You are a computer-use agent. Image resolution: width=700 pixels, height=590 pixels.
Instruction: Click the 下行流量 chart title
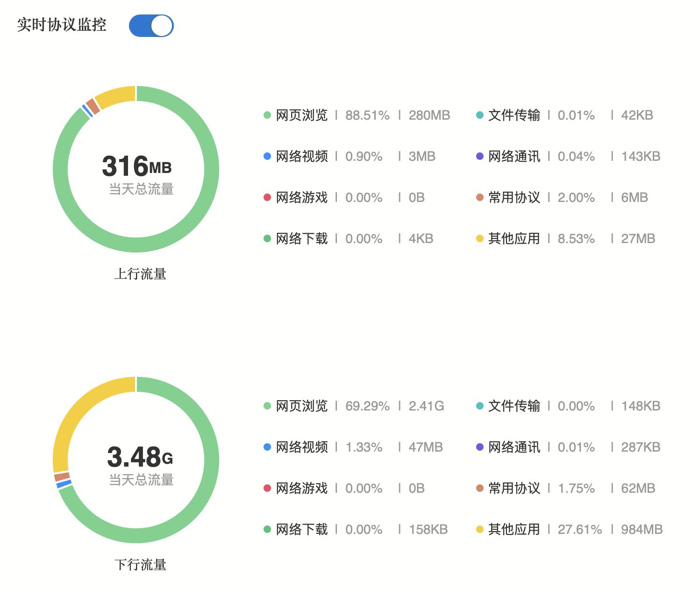click(x=140, y=565)
